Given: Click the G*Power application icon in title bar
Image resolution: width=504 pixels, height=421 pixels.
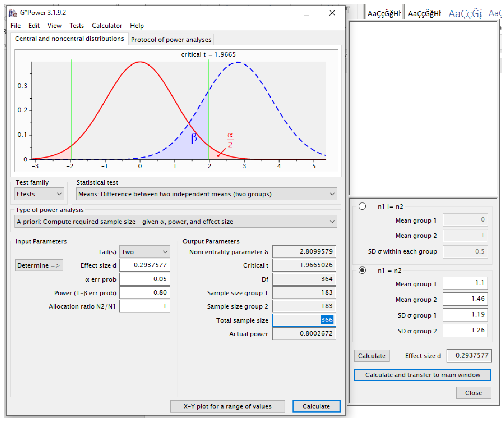Looking at the screenshot, I should [x=13, y=13].
